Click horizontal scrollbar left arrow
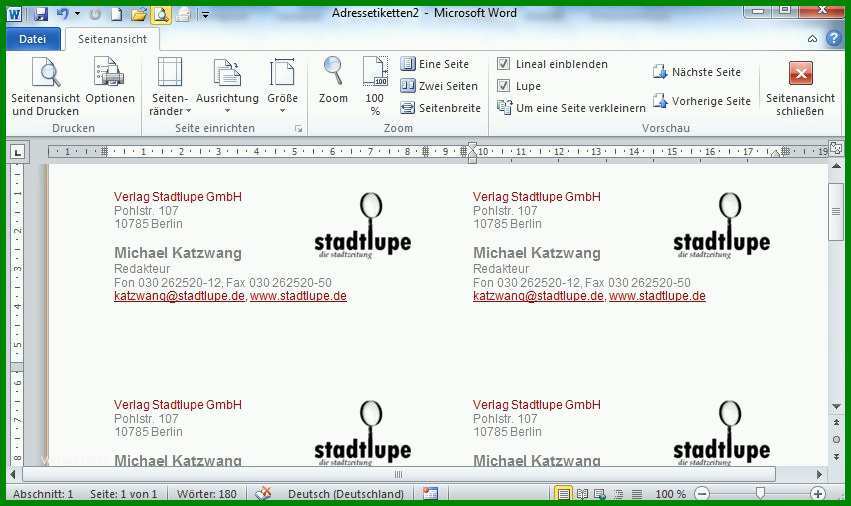This screenshot has width=851, height=506. point(13,475)
